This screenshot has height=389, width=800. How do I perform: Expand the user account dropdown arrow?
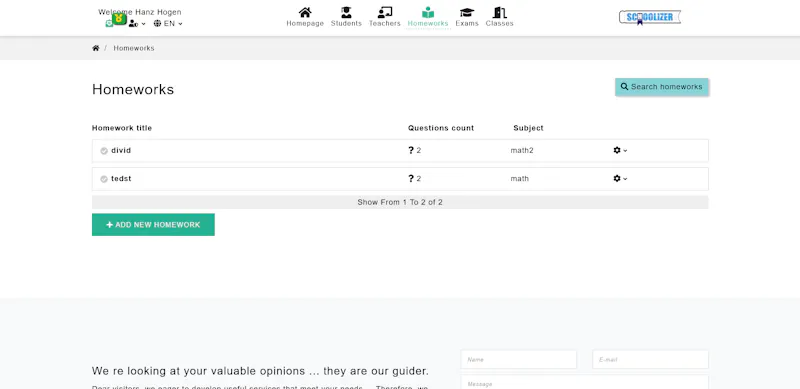143,24
